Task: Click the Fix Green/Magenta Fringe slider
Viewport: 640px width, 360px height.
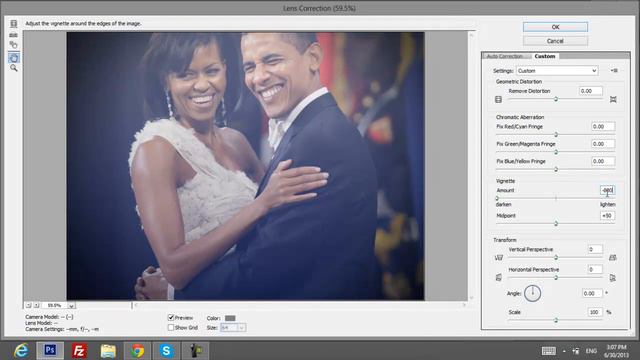Action: tap(556, 152)
